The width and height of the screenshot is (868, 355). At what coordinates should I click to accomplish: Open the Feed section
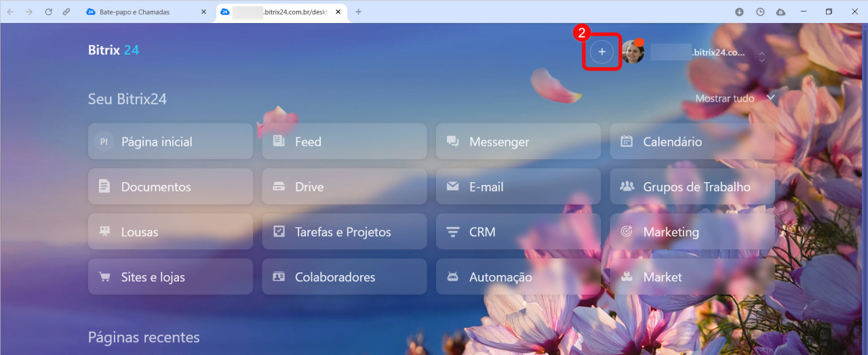click(x=344, y=142)
